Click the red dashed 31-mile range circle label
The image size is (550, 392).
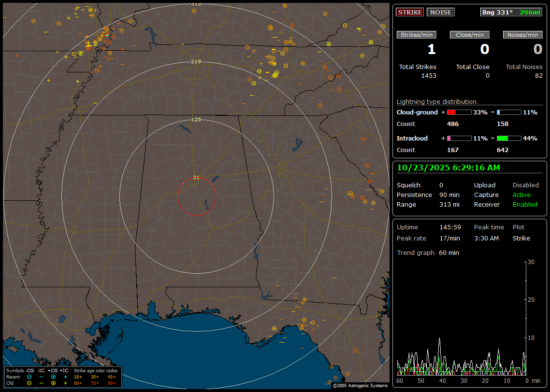[196, 178]
